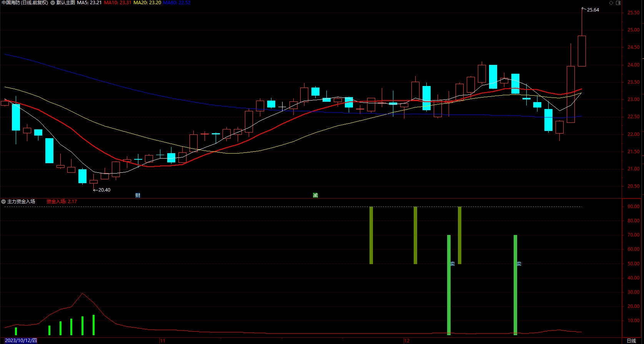Select the MA60: 22.52 indicator label
The width and height of the screenshot is (644, 344).
[x=177, y=3]
